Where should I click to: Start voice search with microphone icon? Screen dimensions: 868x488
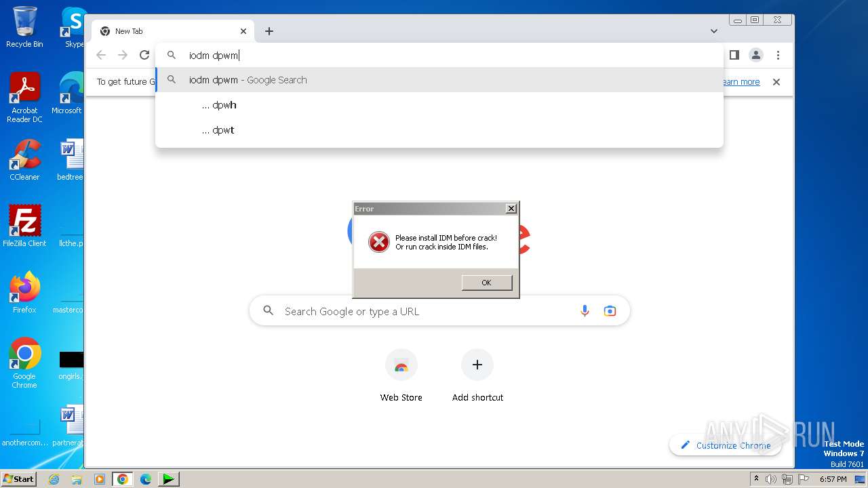tap(585, 311)
